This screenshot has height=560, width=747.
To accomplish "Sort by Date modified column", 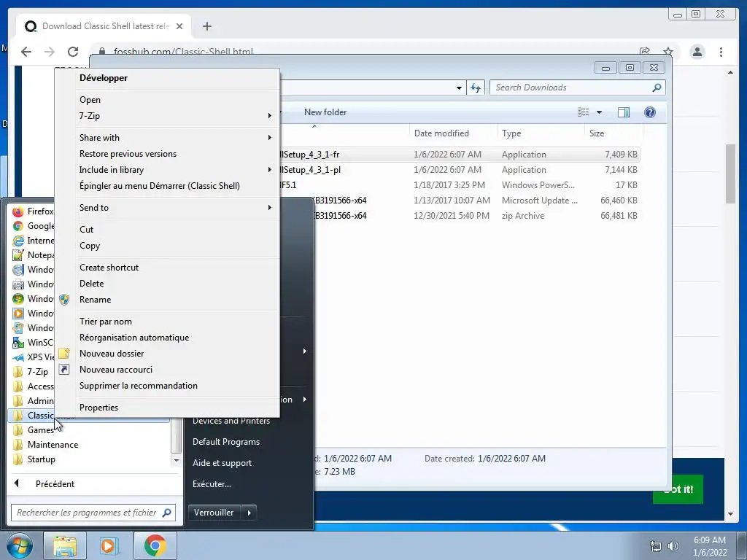I will pos(441,133).
